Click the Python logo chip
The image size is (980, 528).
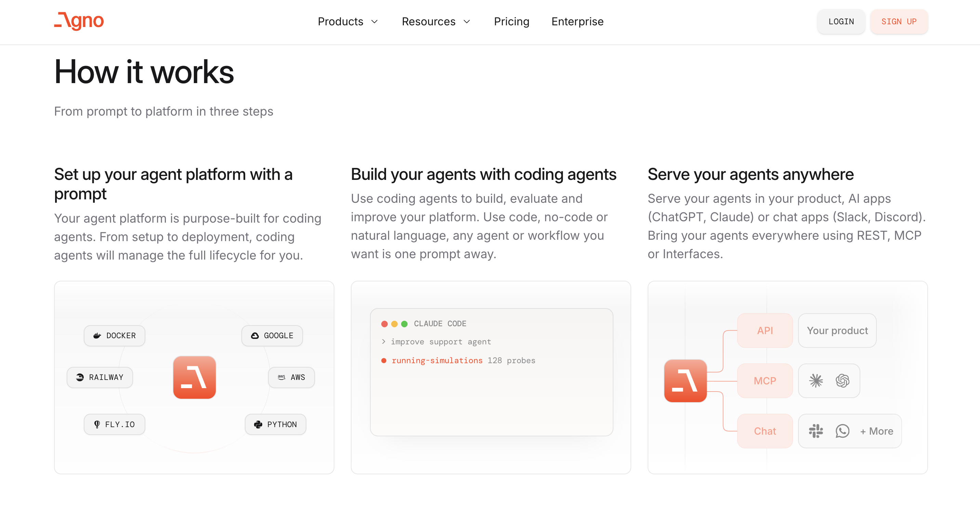[276, 424]
